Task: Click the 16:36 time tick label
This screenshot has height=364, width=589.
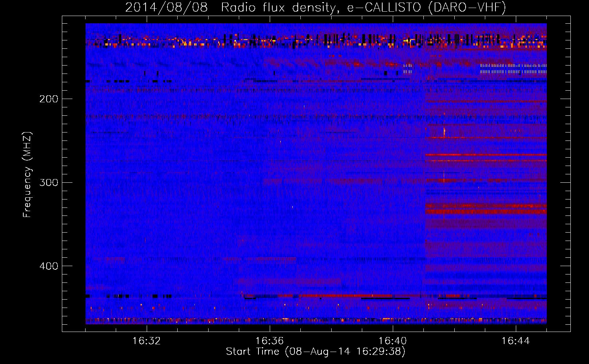Action: point(269,341)
